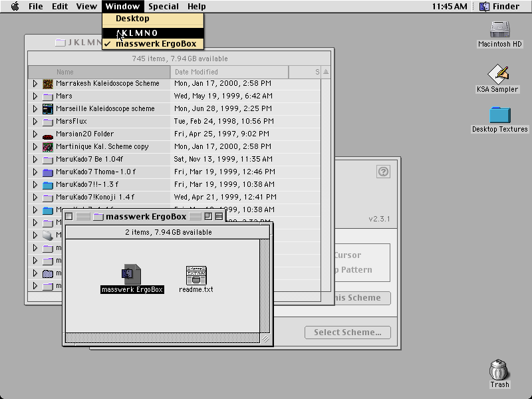Open the Finder application menu
The image size is (532, 399).
tap(499, 6)
